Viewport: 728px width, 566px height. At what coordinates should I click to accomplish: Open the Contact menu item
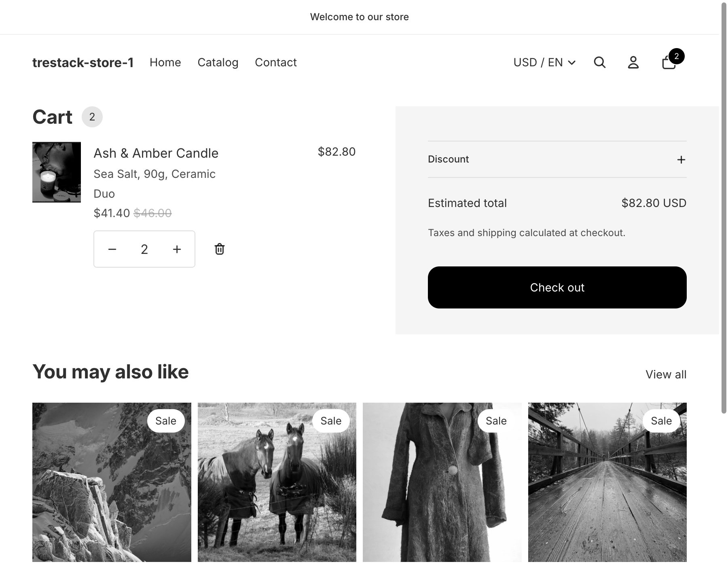pos(275,62)
